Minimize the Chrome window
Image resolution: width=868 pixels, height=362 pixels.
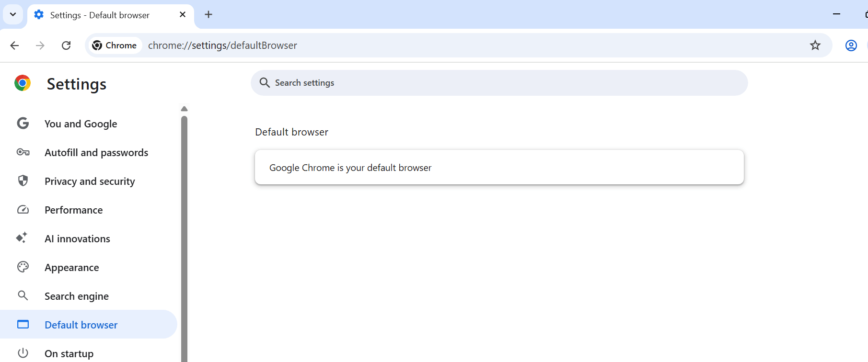coord(836,14)
